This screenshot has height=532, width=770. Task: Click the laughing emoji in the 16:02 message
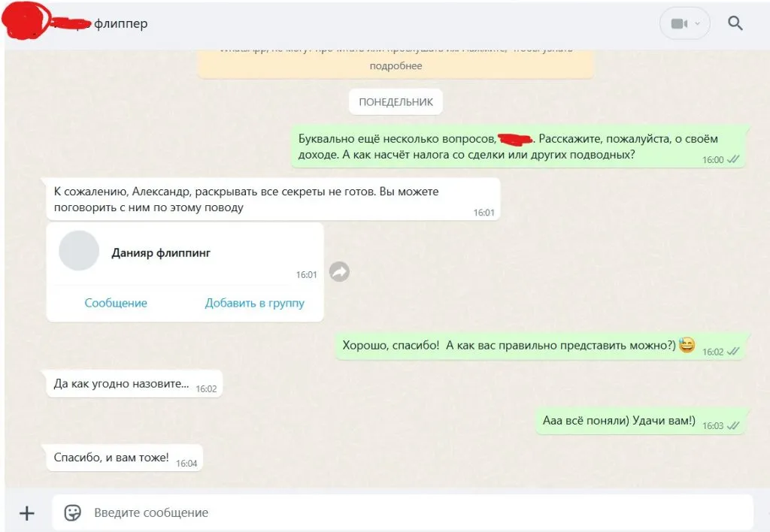tap(687, 345)
